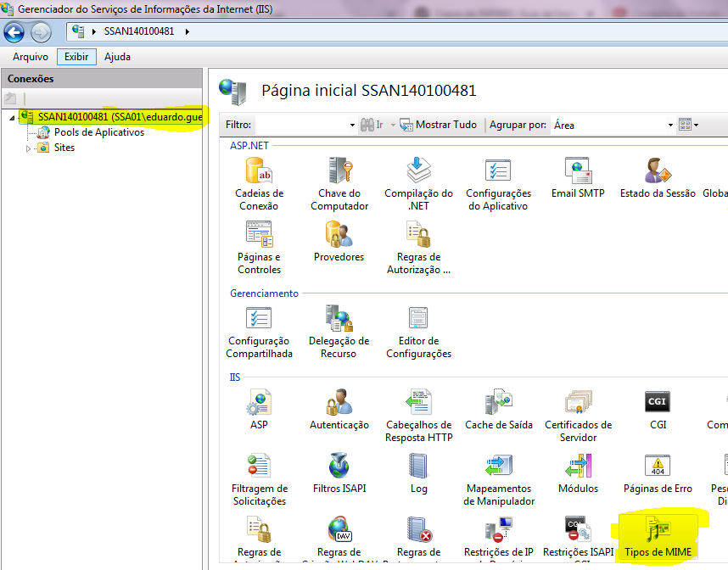Image resolution: width=728 pixels, height=570 pixels.
Task: Click Mostrar Tudo button
Action: 439,125
